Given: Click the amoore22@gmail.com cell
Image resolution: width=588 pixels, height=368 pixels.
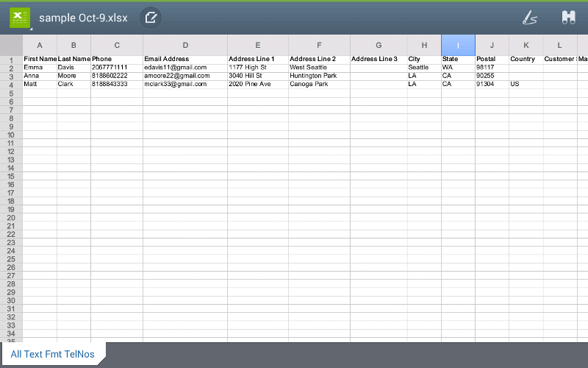Looking at the screenshot, I should (185, 76).
